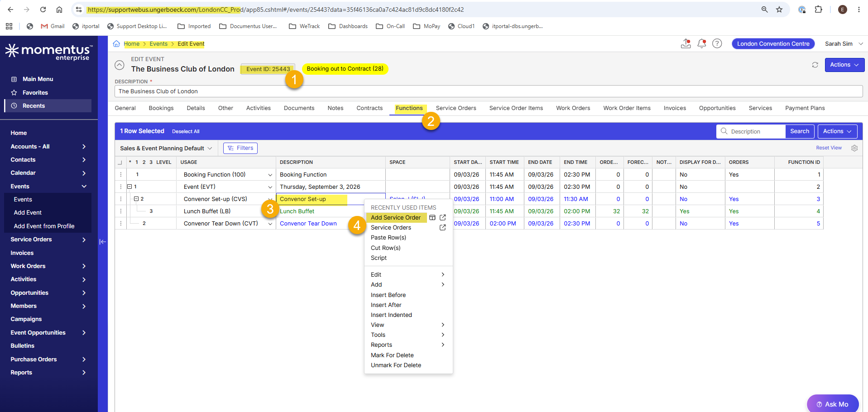
Task: Open Add Service Order in a dialog window
Action: click(x=432, y=218)
